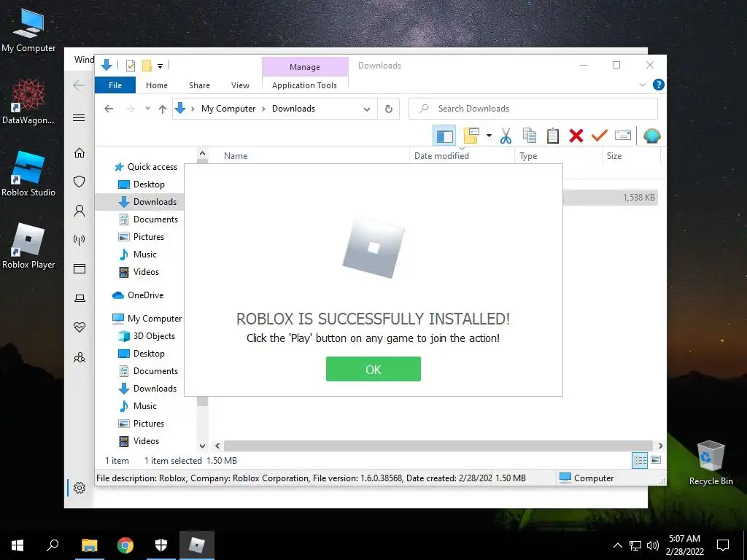This screenshot has width=747, height=560.
Task: Refresh the Downloads folder
Action: pyautogui.click(x=389, y=109)
